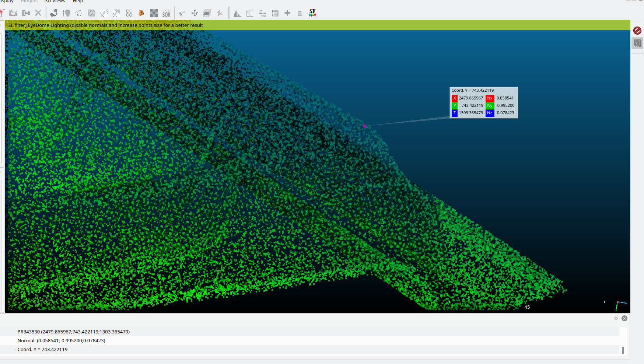The image size is (644, 364).
Task: Open the 3D Views menu
Action: (x=55, y=1)
